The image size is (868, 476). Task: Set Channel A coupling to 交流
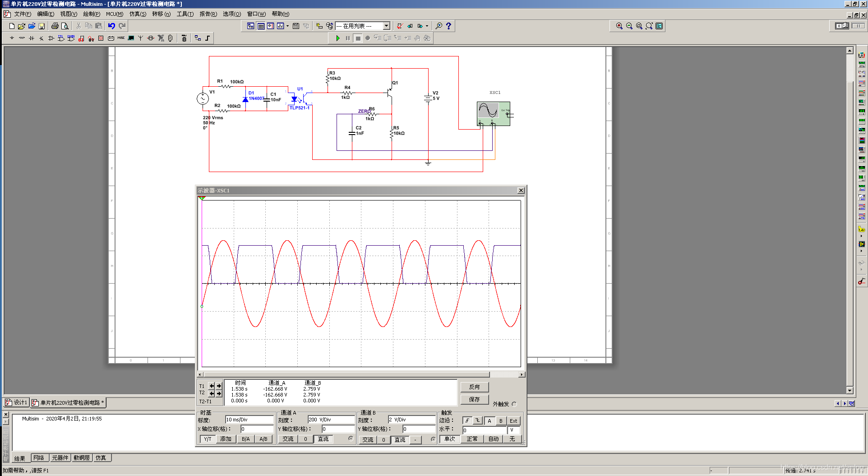[x=288, y=439]
